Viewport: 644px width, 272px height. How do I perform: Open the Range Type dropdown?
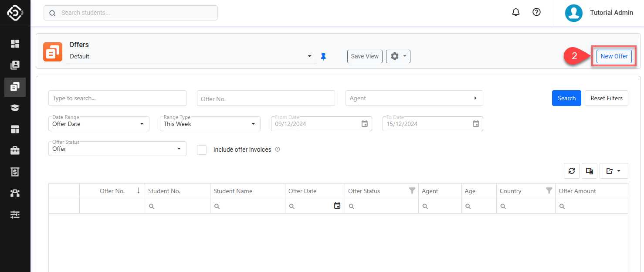(x=210, y=124)
